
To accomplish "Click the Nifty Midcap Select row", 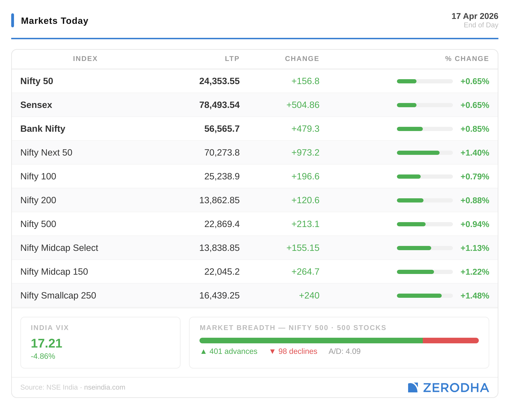I will [59, 248].
